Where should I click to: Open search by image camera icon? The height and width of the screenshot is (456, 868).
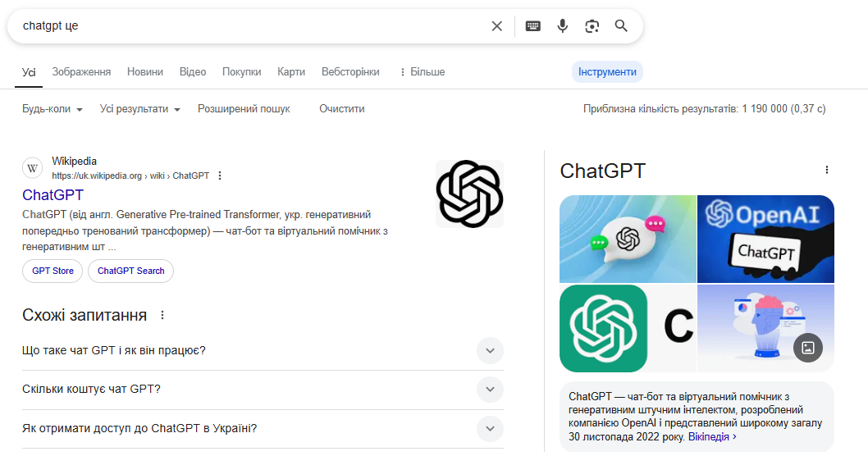pos(592,26)
